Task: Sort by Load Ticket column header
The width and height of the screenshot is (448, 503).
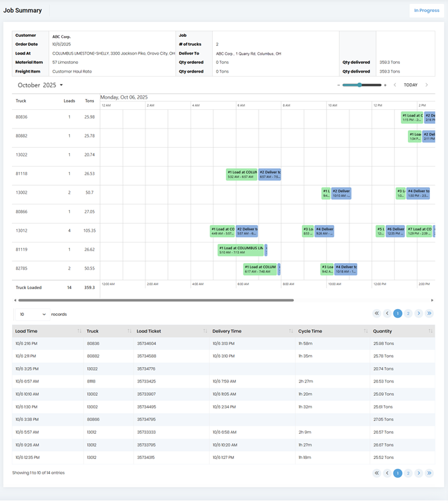Action: [x=149, y=331]
